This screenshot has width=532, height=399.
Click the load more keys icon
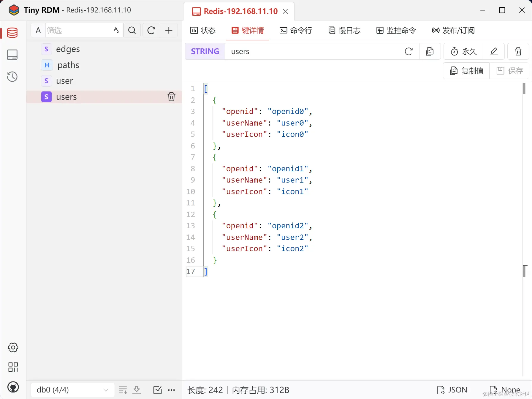[x=123, y=390]
